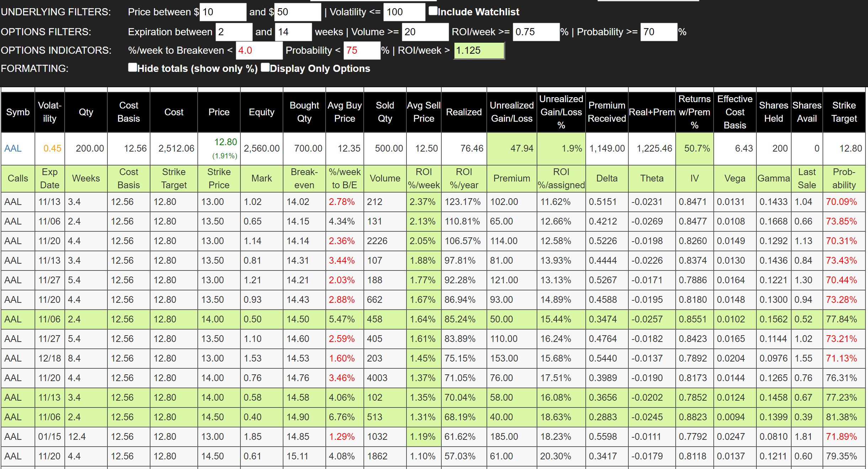868x469 pixels.
Task: Toggle the Include Watchlist checkbox
Action: 433,11
